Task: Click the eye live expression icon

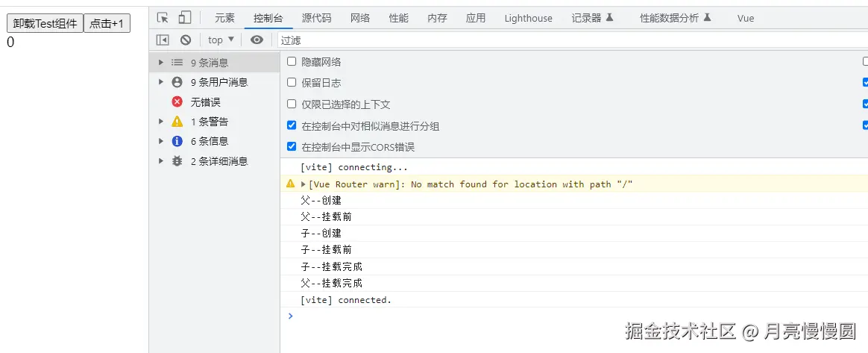Action: click(257, 40)
